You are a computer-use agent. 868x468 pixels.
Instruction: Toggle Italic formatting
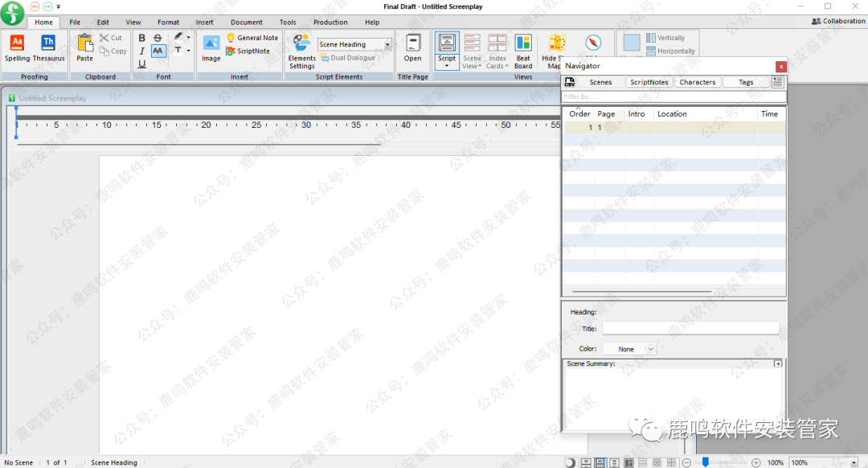pos(142,51)
